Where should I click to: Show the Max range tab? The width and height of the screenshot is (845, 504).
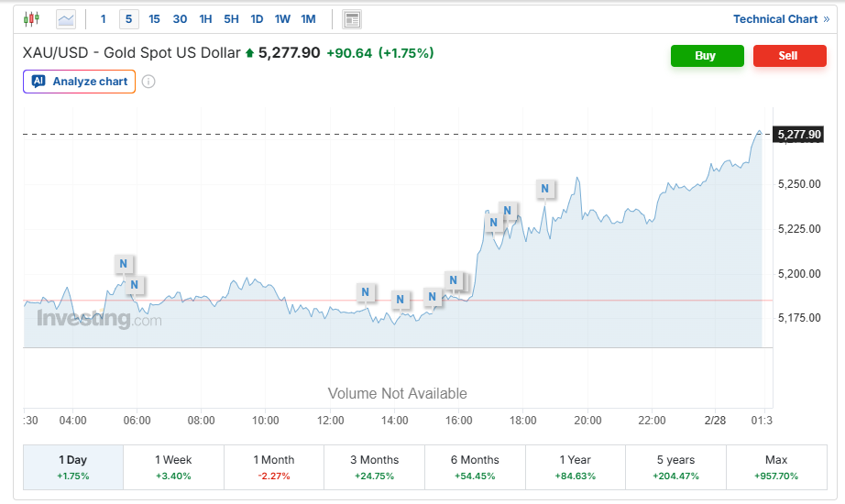click(775, 466)
